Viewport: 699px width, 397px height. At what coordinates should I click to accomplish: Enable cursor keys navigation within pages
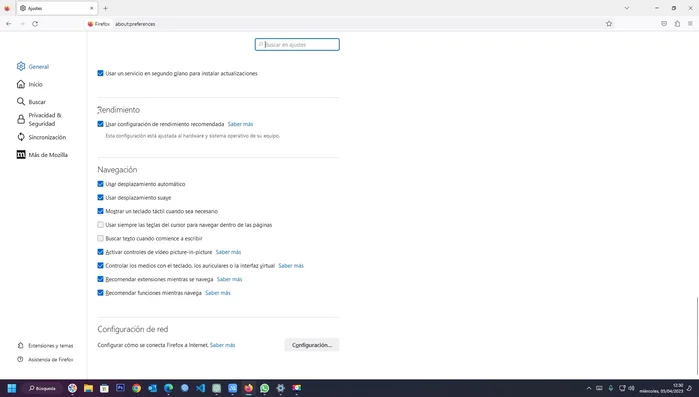tap(100, 225)
